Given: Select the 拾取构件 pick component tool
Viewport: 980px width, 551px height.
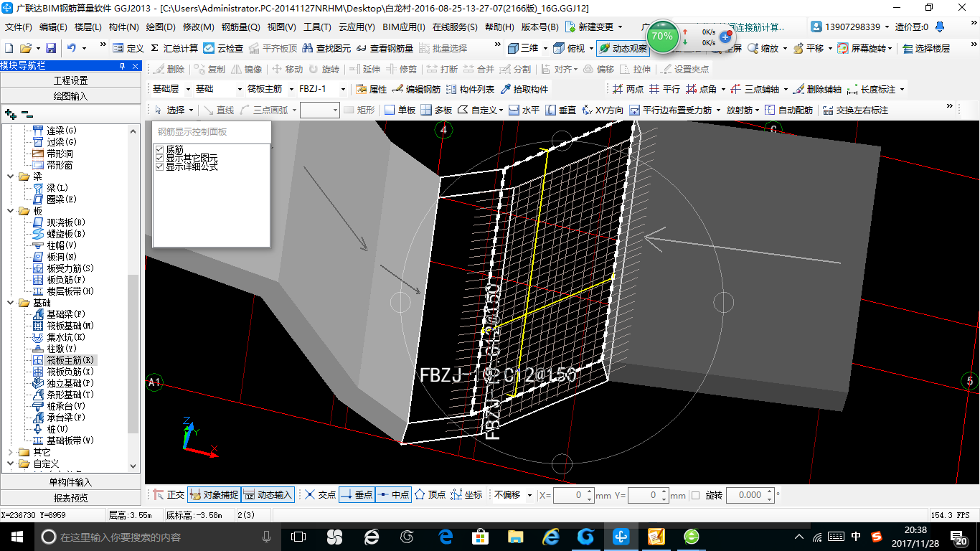Looking at the screenshot, I should coord(524,89).
